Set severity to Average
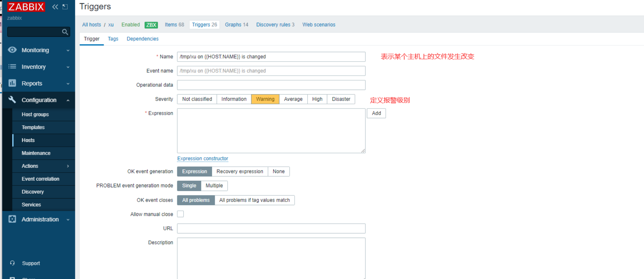The height and width of the screenshot is (279, 644). pyautogui.click(x=293, y=99)
